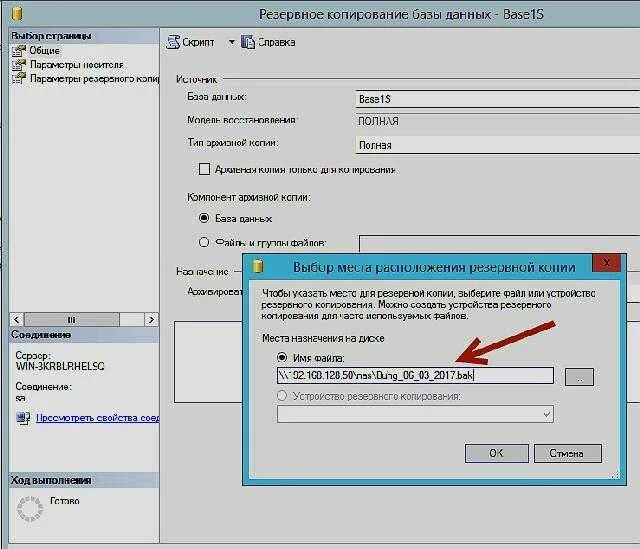Click the Параметры носителя page icon
The image size is (640, 549).
[19, 64]
